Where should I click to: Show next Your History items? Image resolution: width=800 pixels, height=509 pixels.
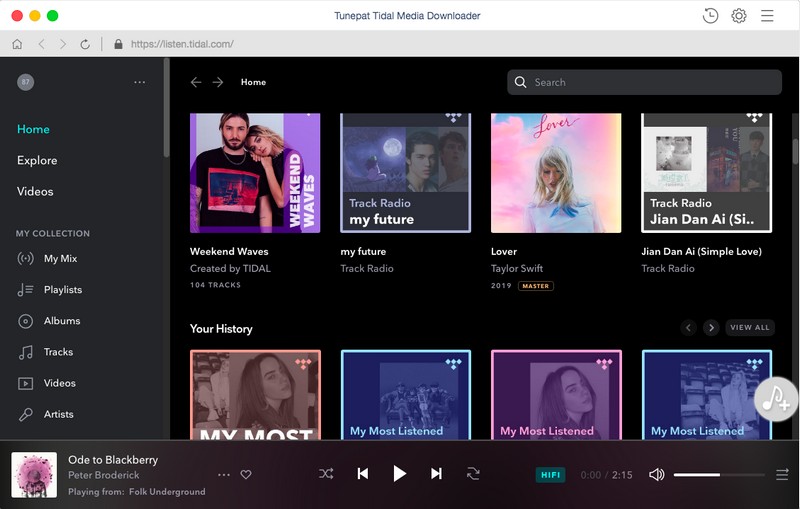tap(711, 327)
